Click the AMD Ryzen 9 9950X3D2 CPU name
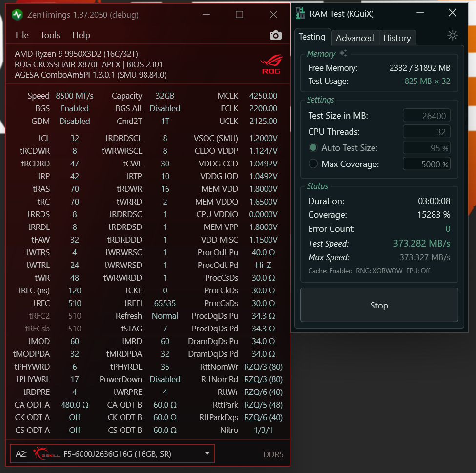The image size is (476, 473). 76,54
